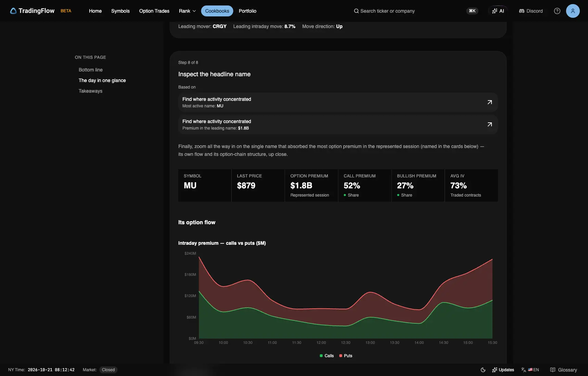Click the search magnifier icon
The height and width of the screenshot is (376, 588).
pos(356,11)
